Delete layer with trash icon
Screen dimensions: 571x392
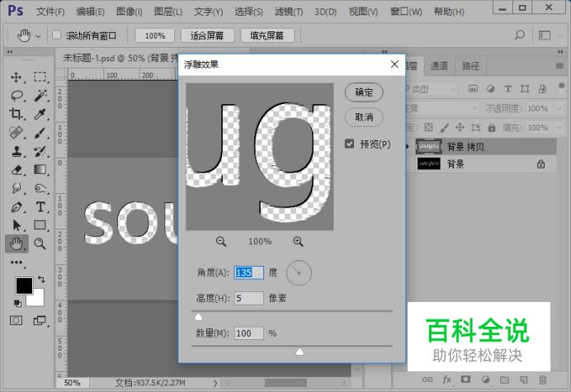click(543, 380)
